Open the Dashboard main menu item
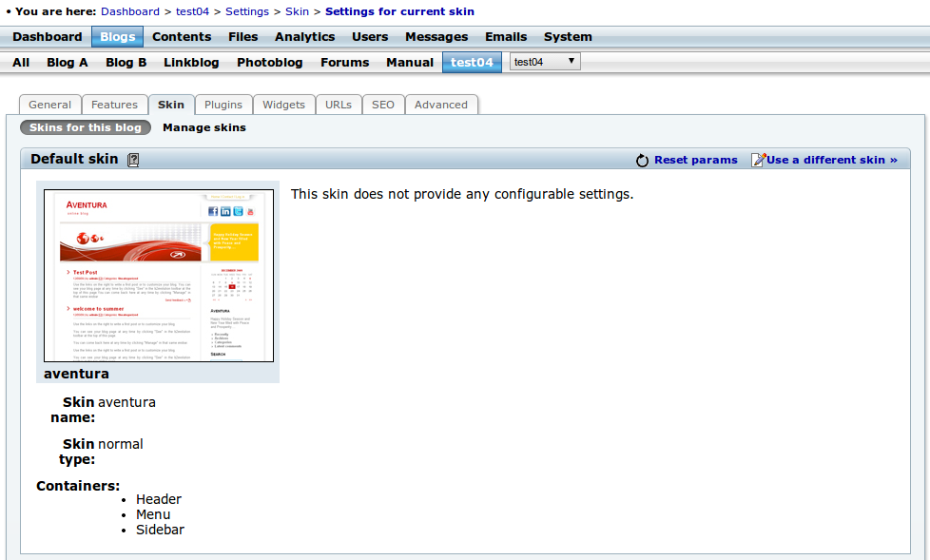Viewport: 930px width, 560px height. [48, 37]
